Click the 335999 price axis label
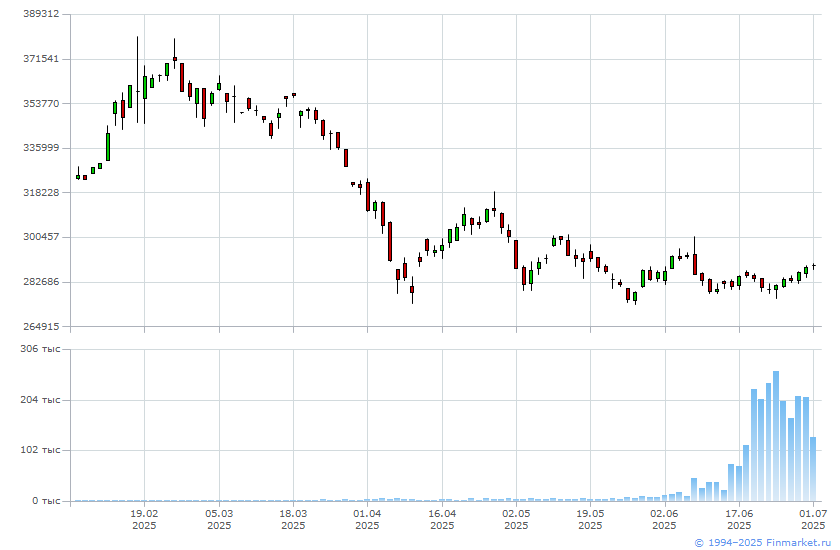840x550 pixels. click(x=41, y=148)
